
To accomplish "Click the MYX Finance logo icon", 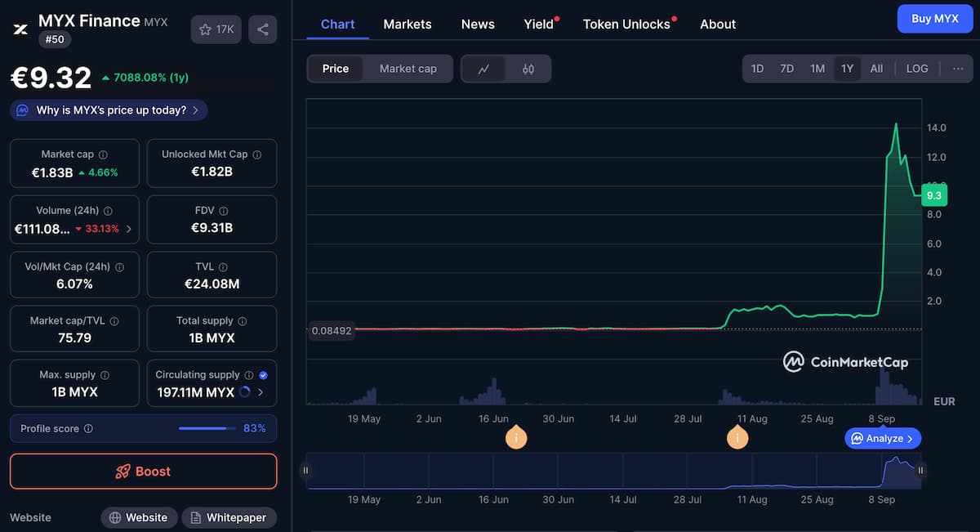I will pyautogui.click(x=20, y=29).
